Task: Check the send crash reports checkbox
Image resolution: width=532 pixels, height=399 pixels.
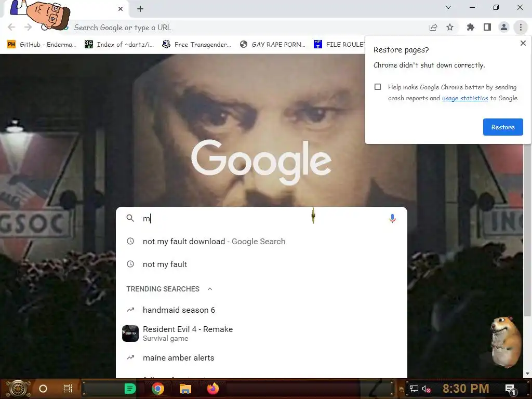Action: point(378,87)
